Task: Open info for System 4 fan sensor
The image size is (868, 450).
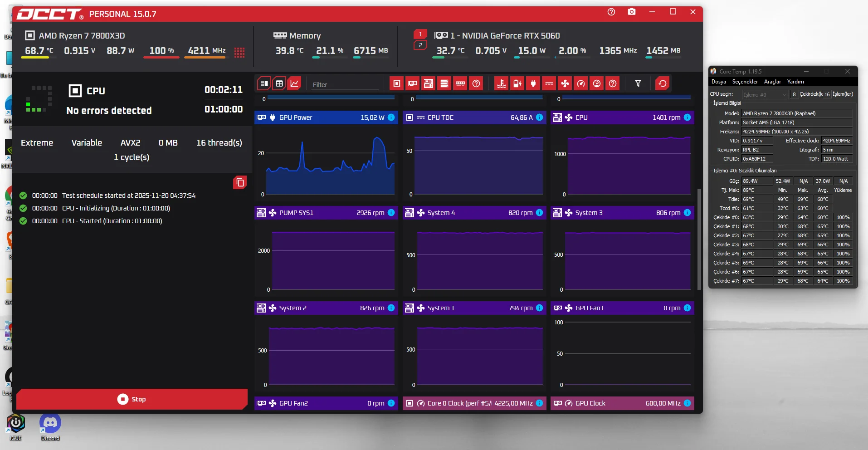Action: click(x=540, y=213)
